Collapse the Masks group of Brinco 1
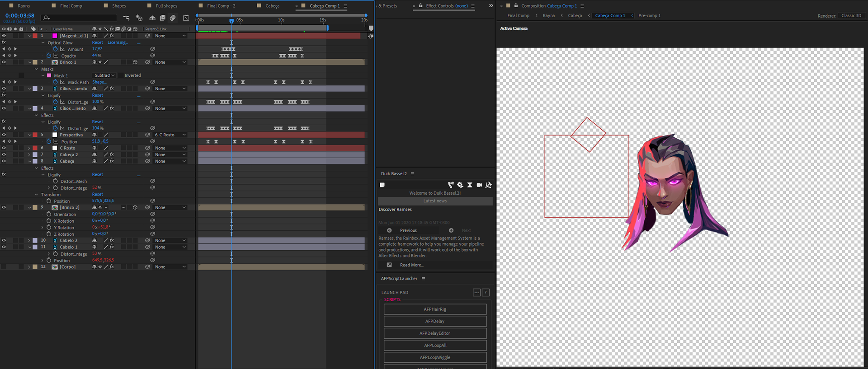868x369 pixels. 37,69
